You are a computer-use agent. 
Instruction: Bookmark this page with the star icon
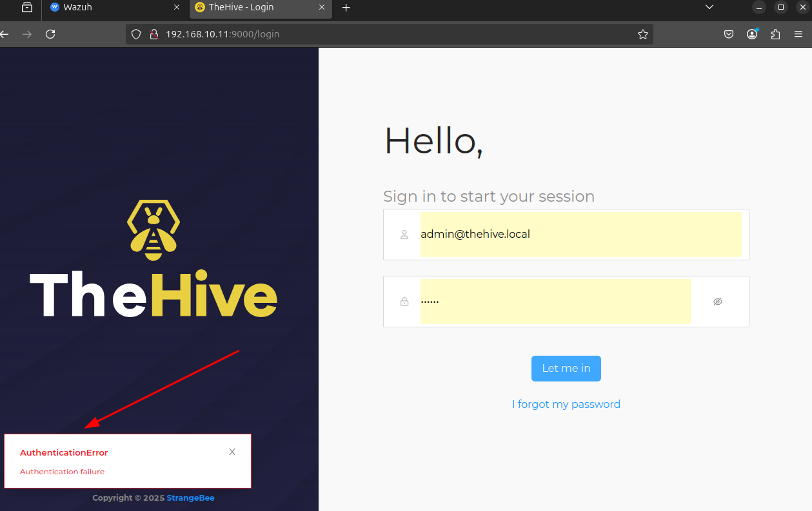pos(642,34)
